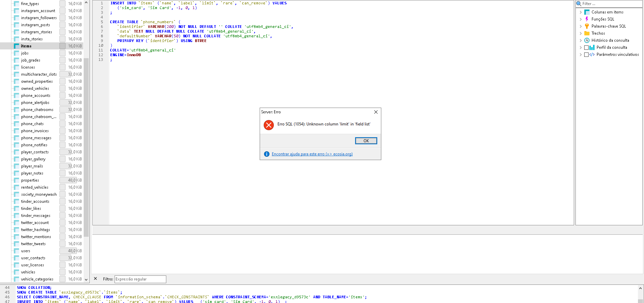Viewport: 644px width, 303px height.
Task: Select the items table in the tree
Action: click(26, 46)
